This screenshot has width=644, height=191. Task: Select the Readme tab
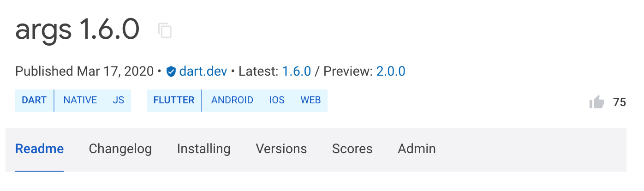pos(39,149)
